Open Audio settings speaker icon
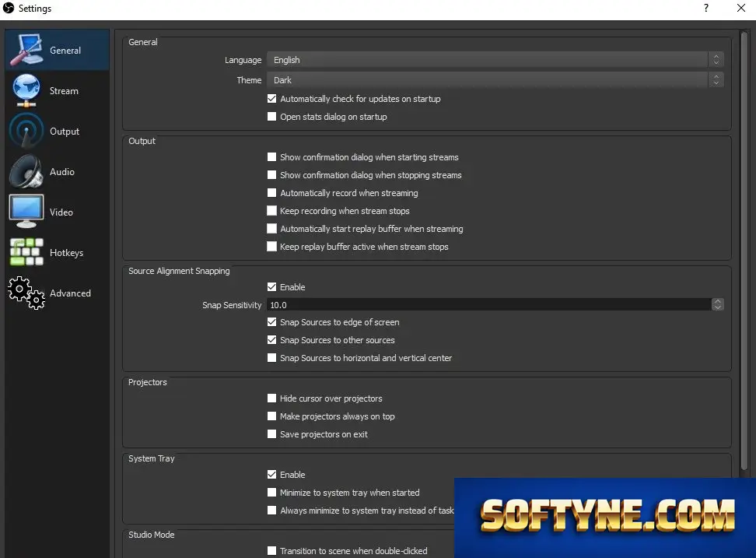756x558 pixels. coord(26,172)
